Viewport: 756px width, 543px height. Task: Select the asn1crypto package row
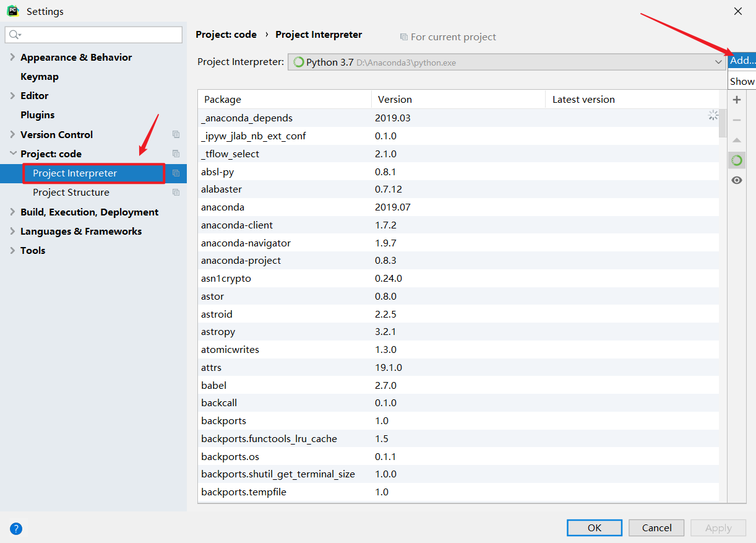(x=458, y=278)
